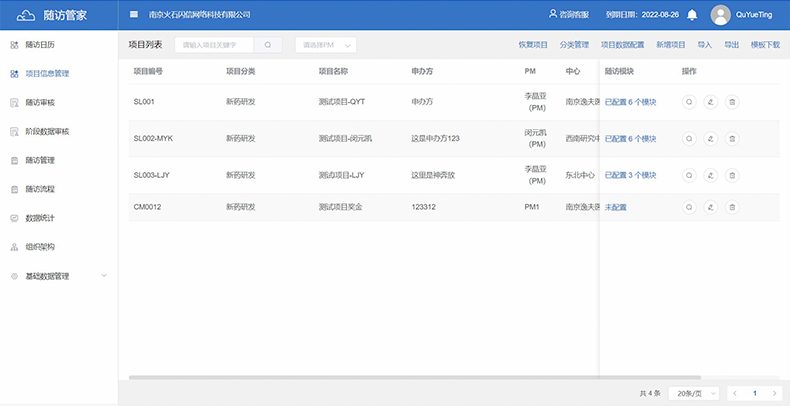790x407 pixels.
Task: Expand the 基础数据管理 sidebar menu
Action: click(x=60, y=276)
